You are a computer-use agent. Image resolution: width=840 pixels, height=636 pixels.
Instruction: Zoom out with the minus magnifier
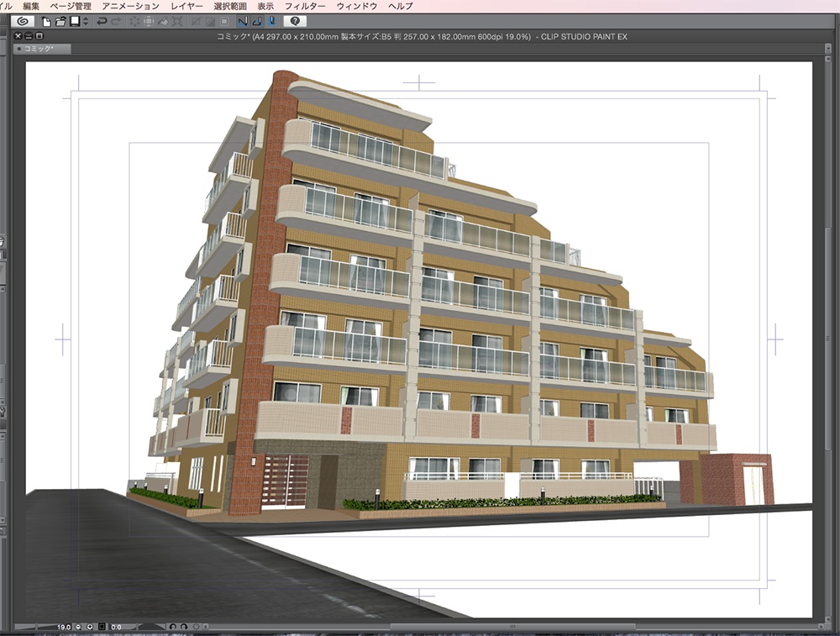(78, 627)
